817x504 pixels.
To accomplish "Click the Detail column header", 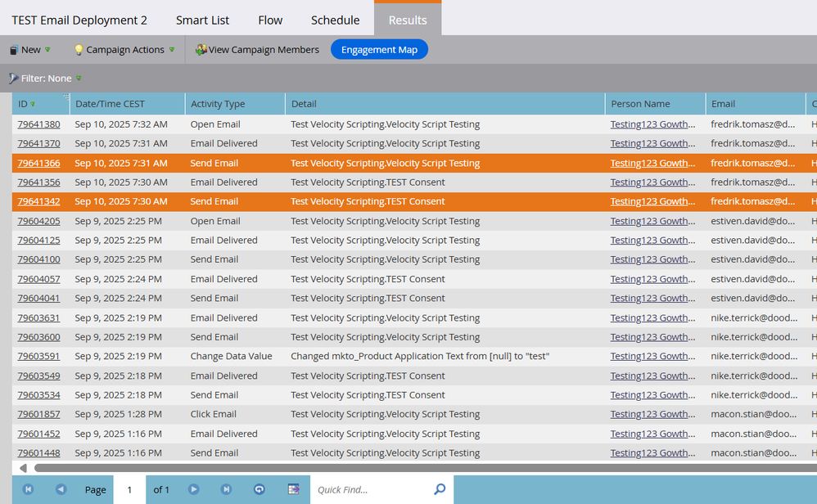I will pyautogui.click(x=445, y=104).
